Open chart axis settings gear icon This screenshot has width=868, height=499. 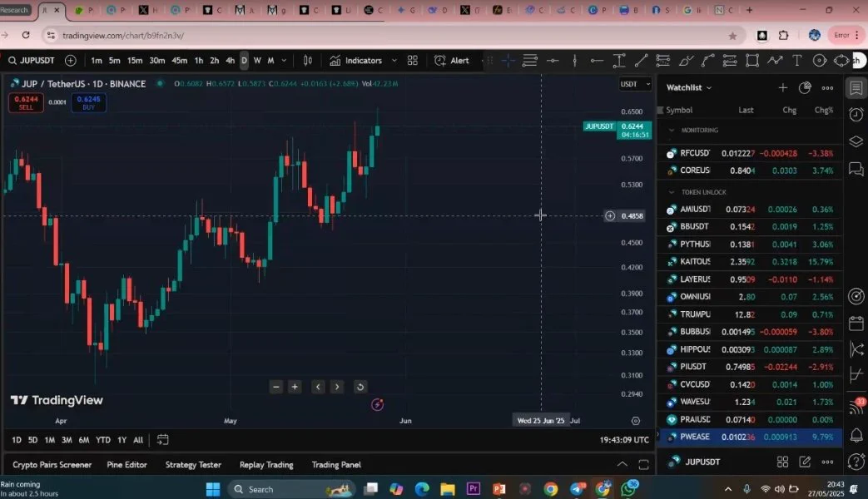tap(636, 421)
